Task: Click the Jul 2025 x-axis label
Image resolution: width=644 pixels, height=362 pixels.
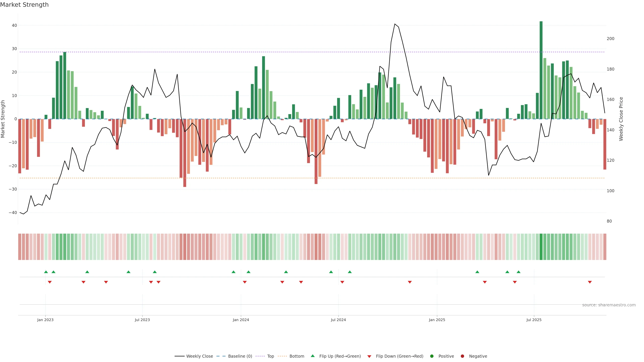Action: (x=534, y=320)
